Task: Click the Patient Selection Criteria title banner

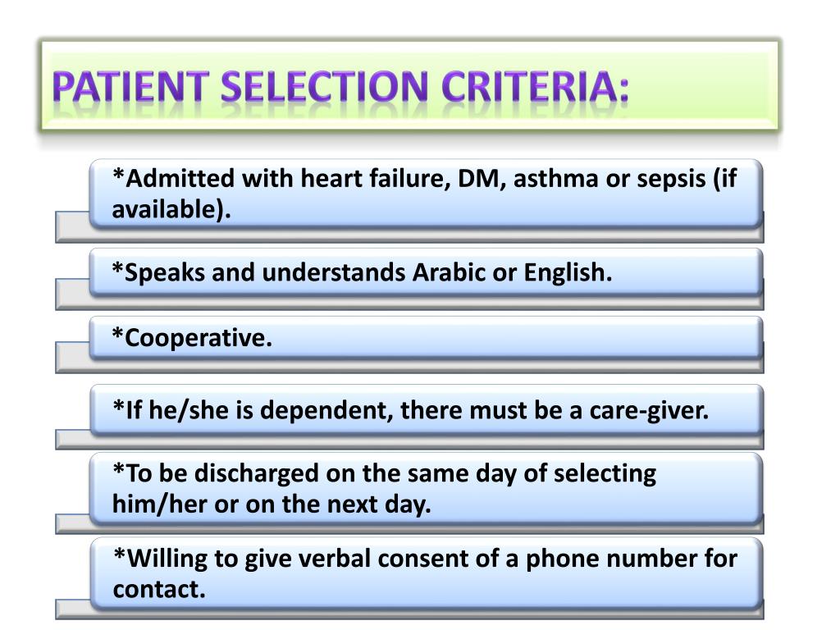Action: 410,84
